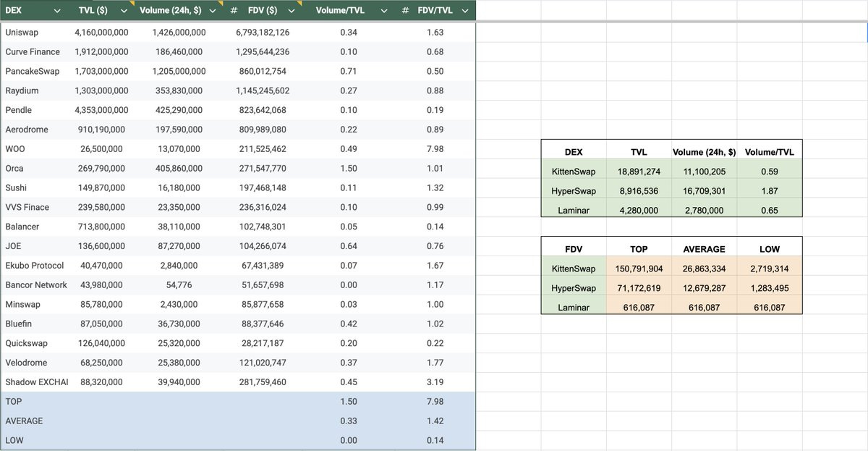Select the Shadow EXCHAI cell
The height and width of the screenshot is (451, 868).
(37, 382)
